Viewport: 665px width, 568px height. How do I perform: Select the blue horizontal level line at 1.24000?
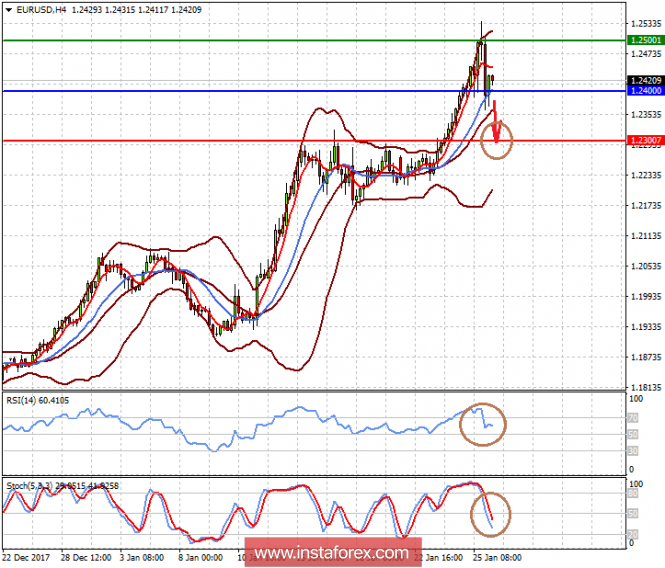coord(314,91)
